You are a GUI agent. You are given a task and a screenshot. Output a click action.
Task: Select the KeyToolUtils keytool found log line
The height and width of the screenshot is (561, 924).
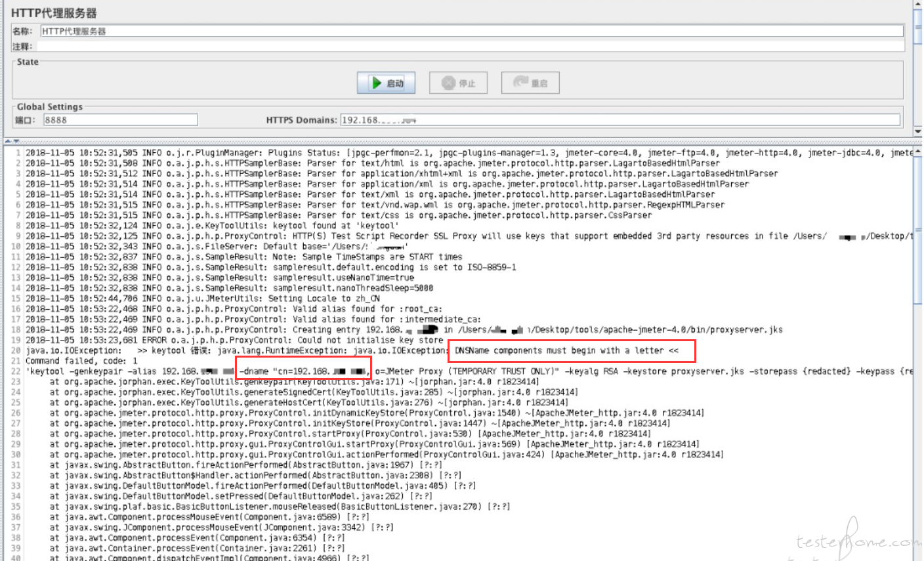coord(212,226)
